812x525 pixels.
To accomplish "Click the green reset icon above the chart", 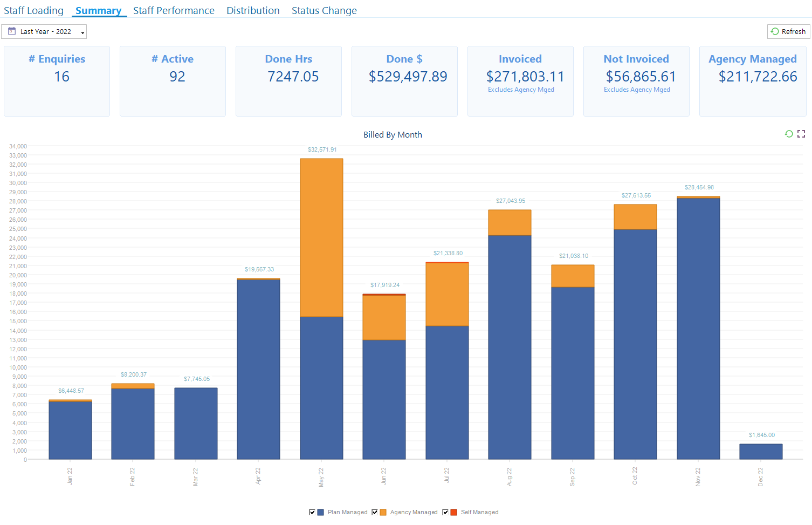I will click(x=789, y=134).
